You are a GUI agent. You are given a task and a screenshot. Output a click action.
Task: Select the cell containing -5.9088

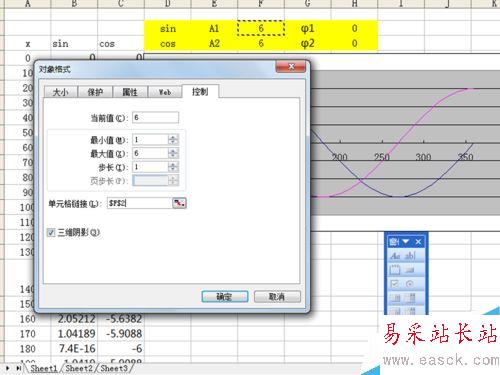click(121, 334)
